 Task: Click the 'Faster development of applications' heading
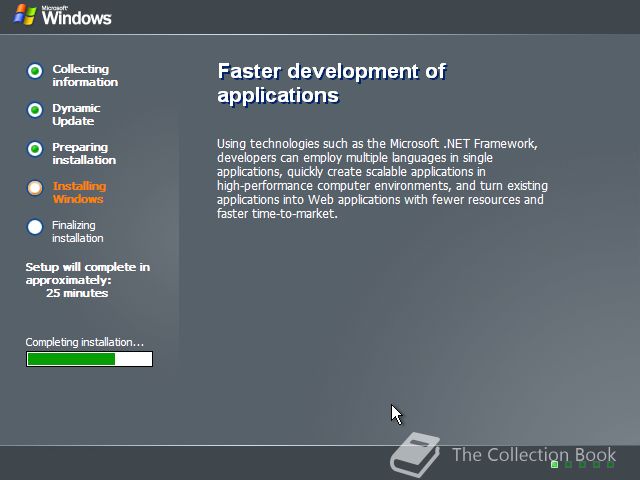332,83
